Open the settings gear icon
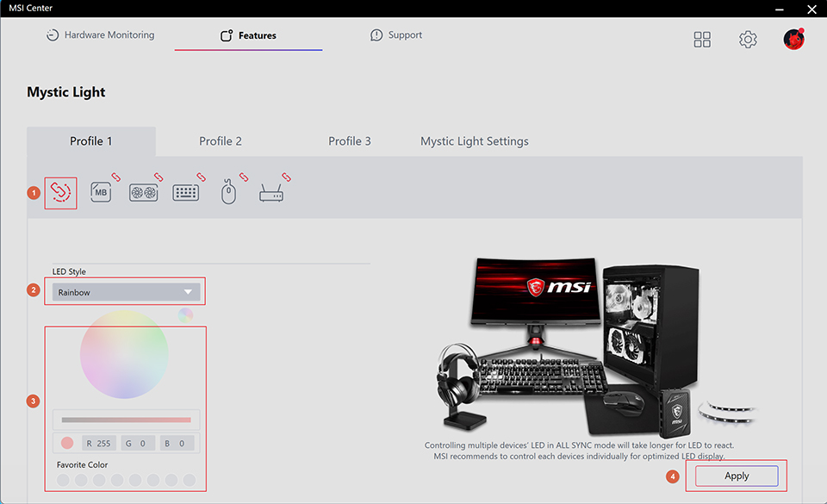 click(748, 40)
